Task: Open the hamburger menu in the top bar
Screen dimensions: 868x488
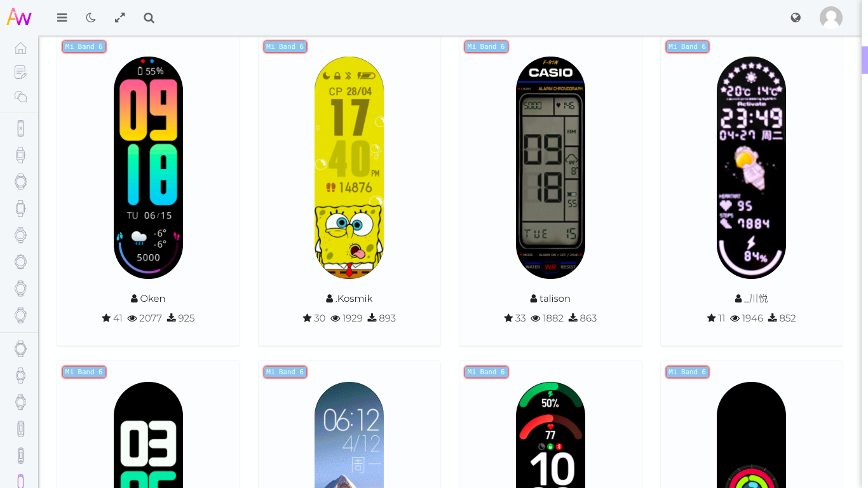Action: coord(62,18)
